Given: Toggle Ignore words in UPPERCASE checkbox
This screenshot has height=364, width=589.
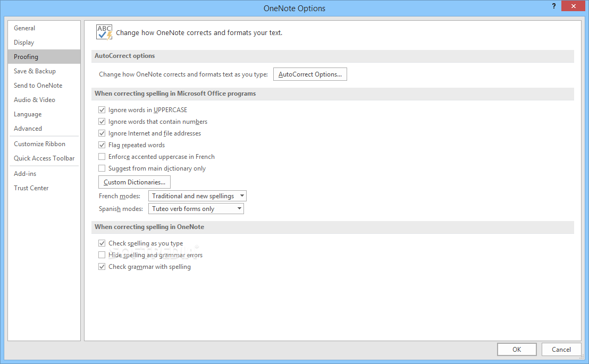Looking at the screenshot, I should click(x=102, y=110).
